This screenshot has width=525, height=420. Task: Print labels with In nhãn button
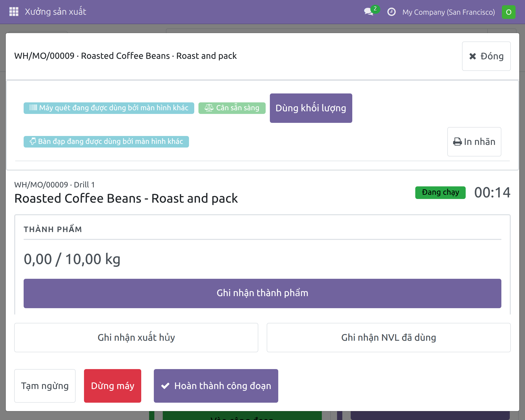(x=474, y=142)
